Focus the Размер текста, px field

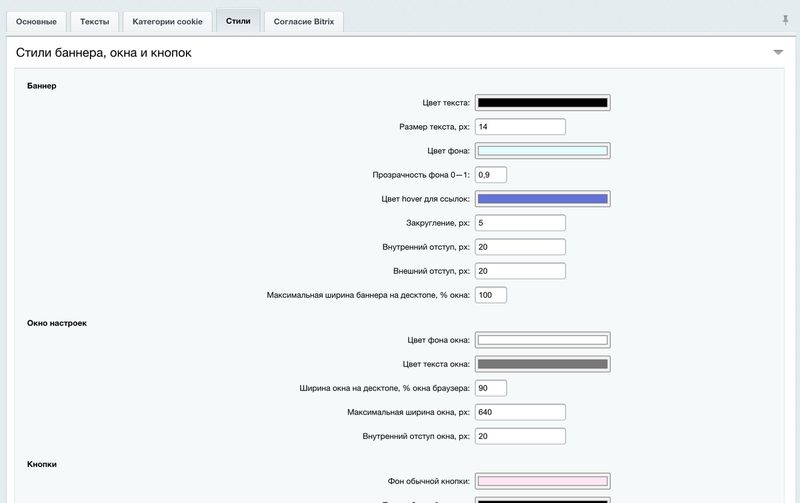tap(520, 127)
